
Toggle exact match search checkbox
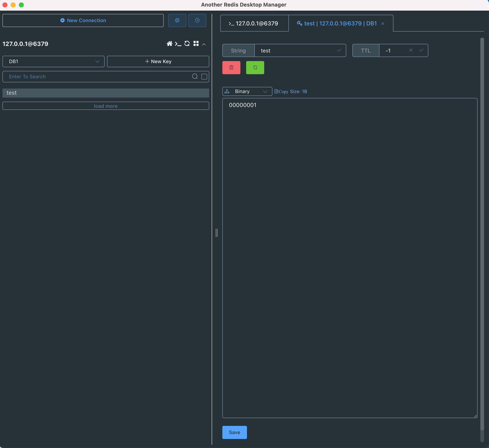204,77
